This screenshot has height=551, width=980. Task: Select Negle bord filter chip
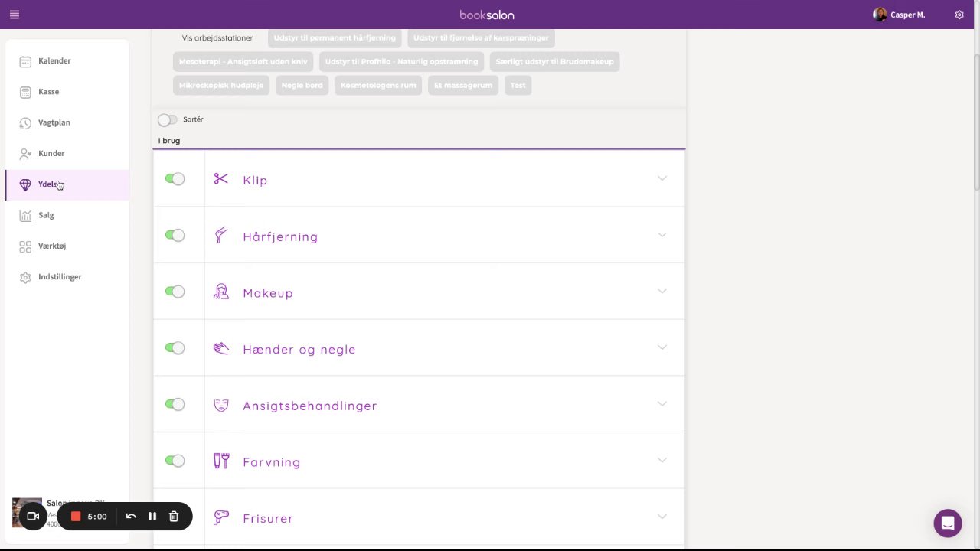click(x=302, y=85)
